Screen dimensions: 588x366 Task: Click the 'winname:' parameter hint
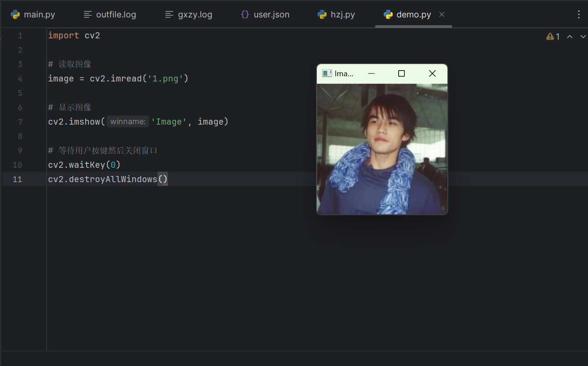(128, 122)
